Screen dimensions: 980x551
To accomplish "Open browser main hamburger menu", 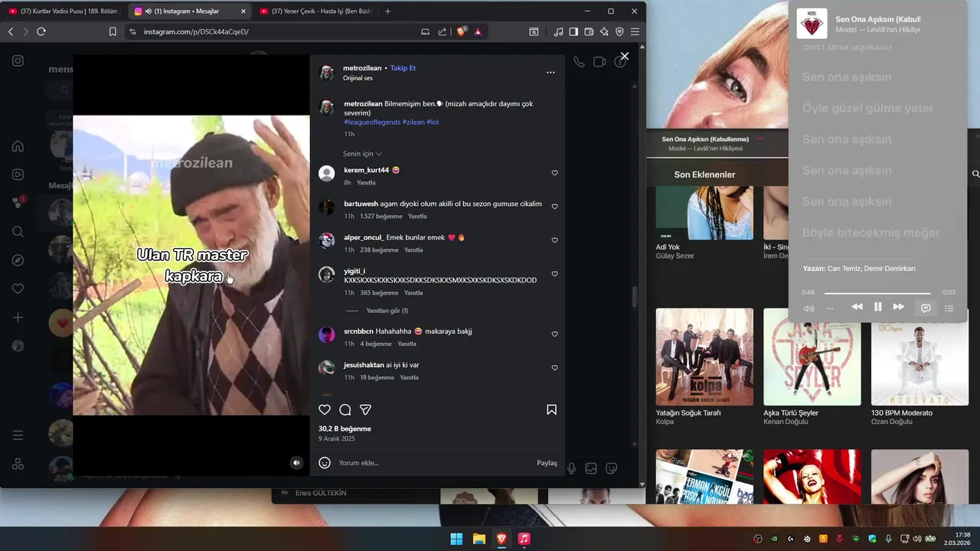I will pos(635,31).
